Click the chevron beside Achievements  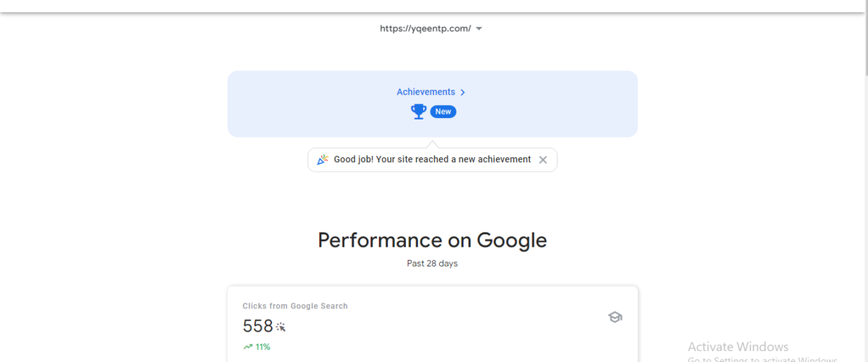(463, 93)
